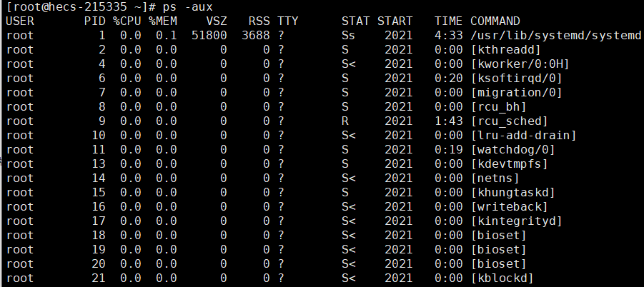The height and width of the screenshot is (287, 644).
Task: Click PID 15 in the list
Action: pyautogui.click(x=98, y=192)
